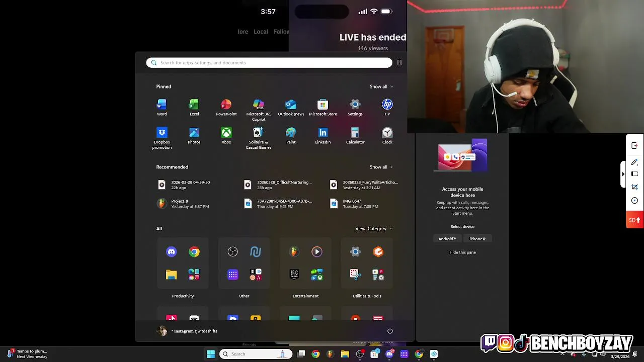This screenshot has height=362, width=644.
Task: Open the taskbar File Explorer icon
Action: 345,354
